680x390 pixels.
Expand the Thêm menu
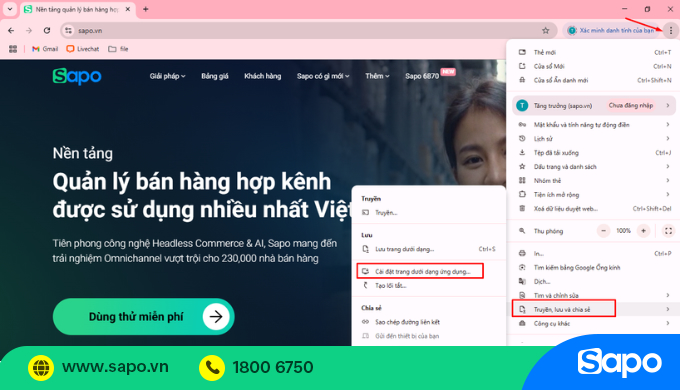click(x=377, y=76)
